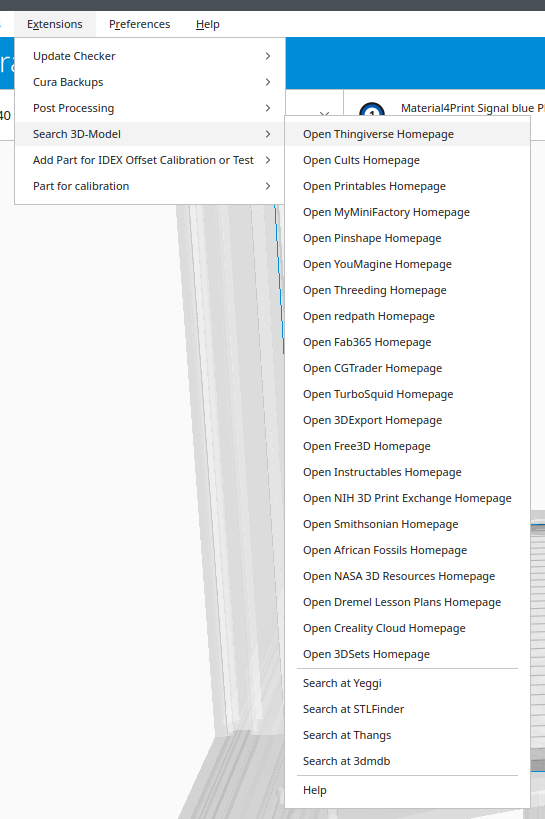Select Search at Thangs
545x819 pixels.
tap(408, 735)
